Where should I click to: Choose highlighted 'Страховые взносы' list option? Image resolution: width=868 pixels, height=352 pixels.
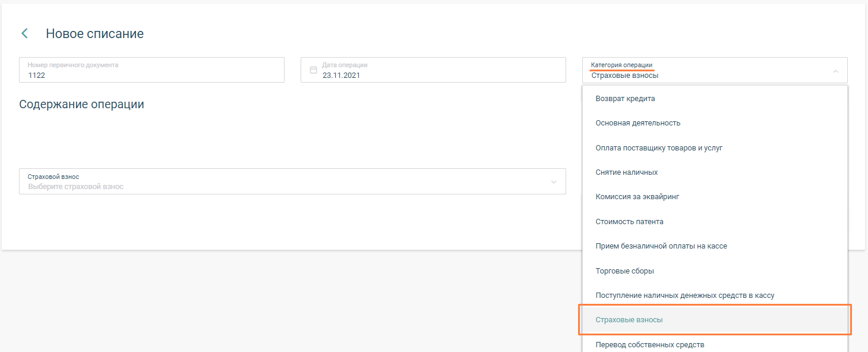715,320
